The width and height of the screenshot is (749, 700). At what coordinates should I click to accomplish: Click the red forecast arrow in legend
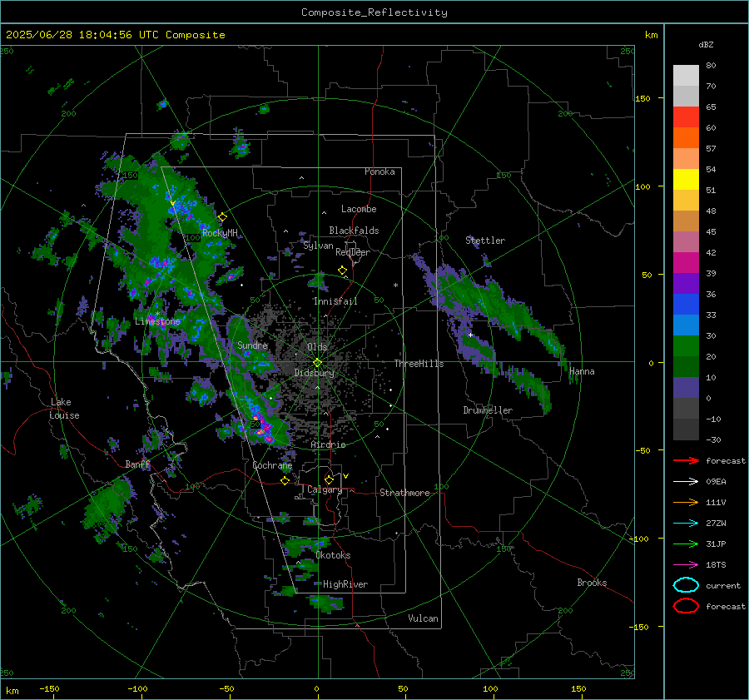click(686, 460)
